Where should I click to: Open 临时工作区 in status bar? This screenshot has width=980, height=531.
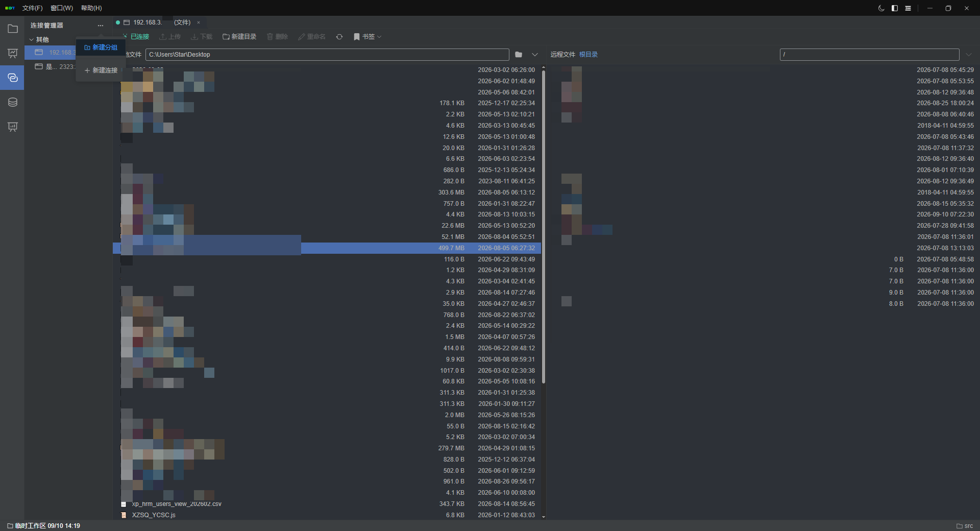(43, 526)
